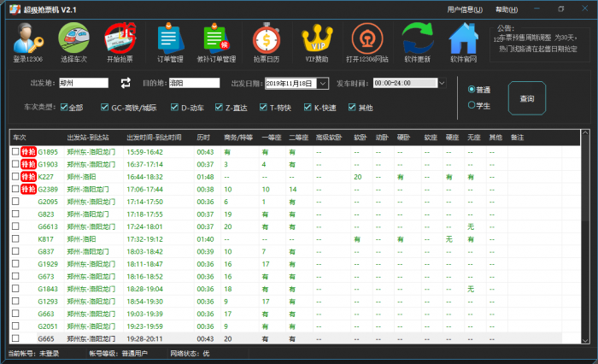Viewport: 598px width, 364px height.
Task: Click the 出发地 departure input field
Action: 84,84
